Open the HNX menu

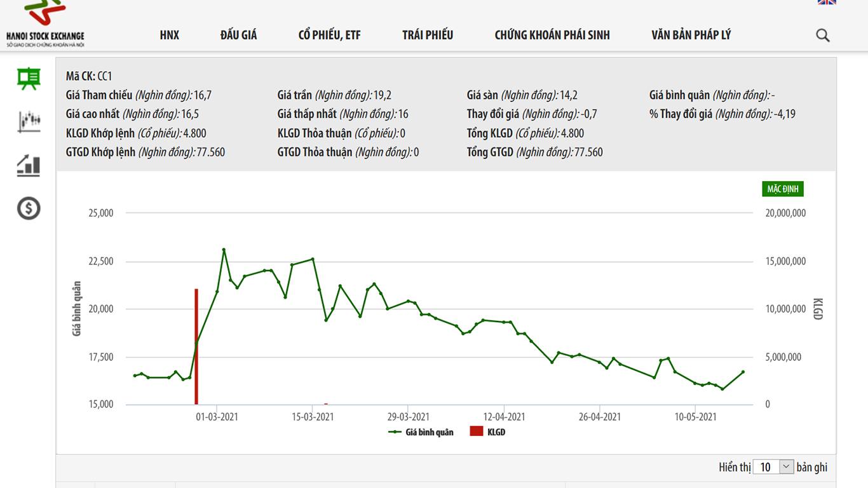pyautogui.click(x=170, y=36)
